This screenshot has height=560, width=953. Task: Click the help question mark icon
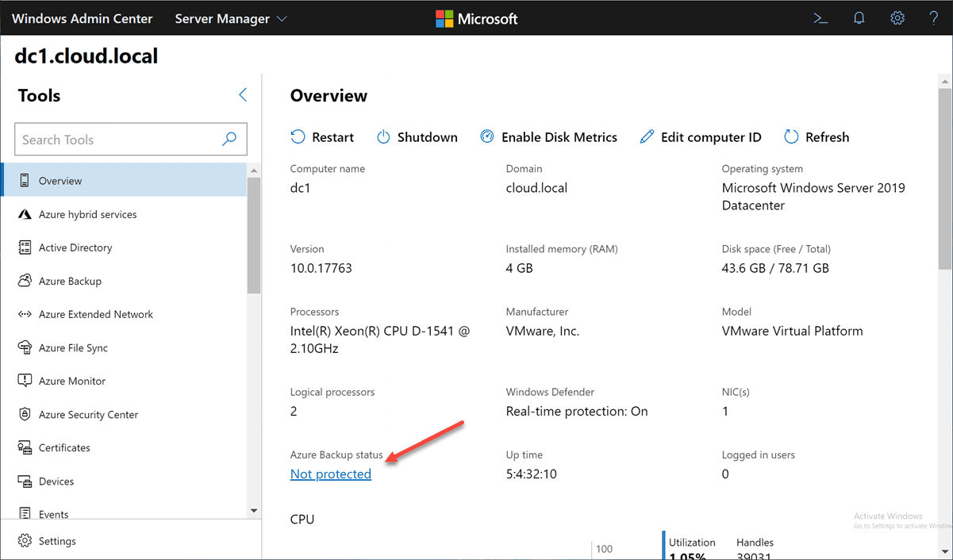tap(934, 18)
